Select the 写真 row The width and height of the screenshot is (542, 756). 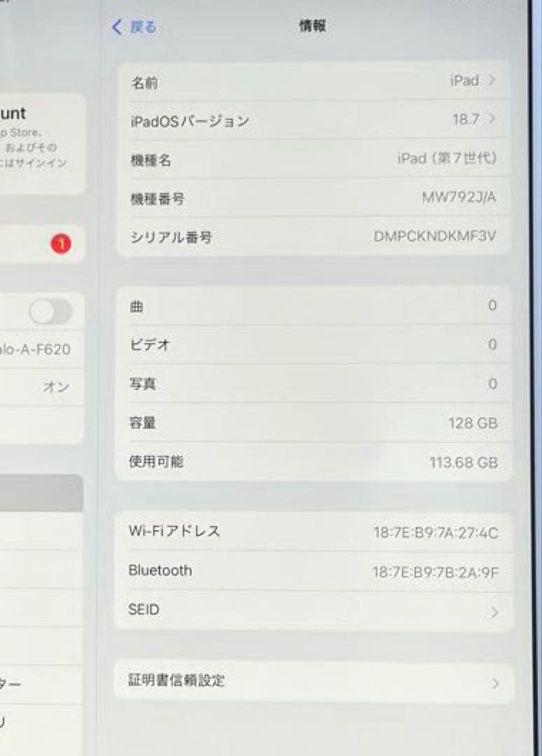tap(314, 384)
